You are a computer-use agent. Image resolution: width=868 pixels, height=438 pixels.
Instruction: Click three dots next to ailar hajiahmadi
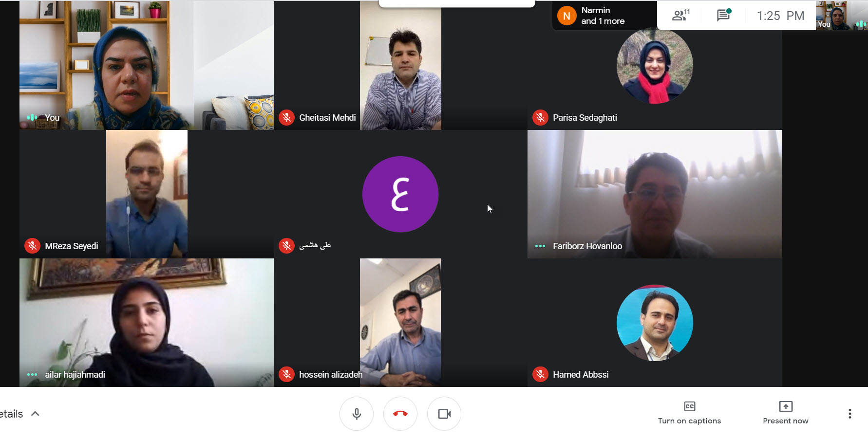coord(32,374)
